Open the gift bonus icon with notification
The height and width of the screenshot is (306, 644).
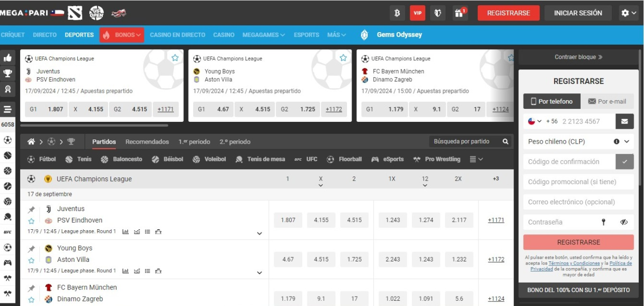click(x=460, y=13)
